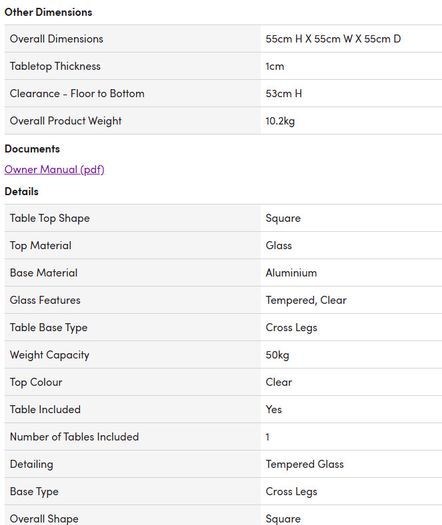
Task: Select the 55cm H X 55cm W X 55cm D value
Action: click(x=333, y=39)
